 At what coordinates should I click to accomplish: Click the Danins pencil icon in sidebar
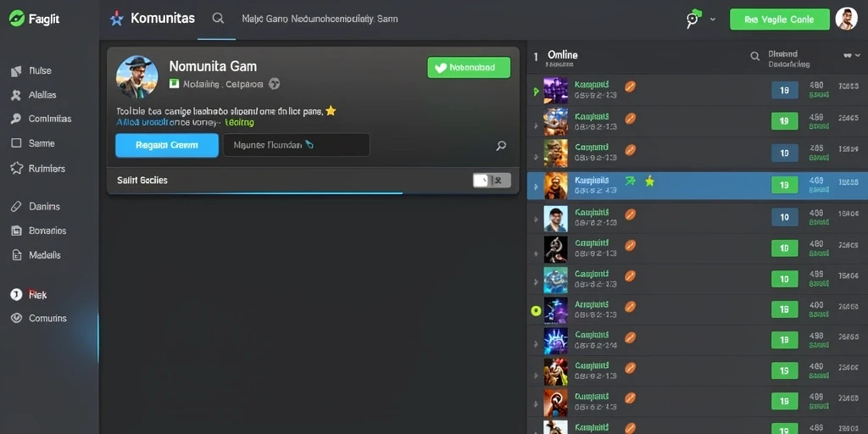coord(17,207)
